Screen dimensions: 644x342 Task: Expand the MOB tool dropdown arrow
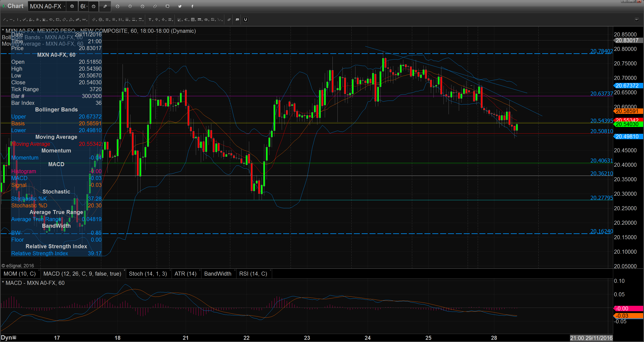[202, 21]
